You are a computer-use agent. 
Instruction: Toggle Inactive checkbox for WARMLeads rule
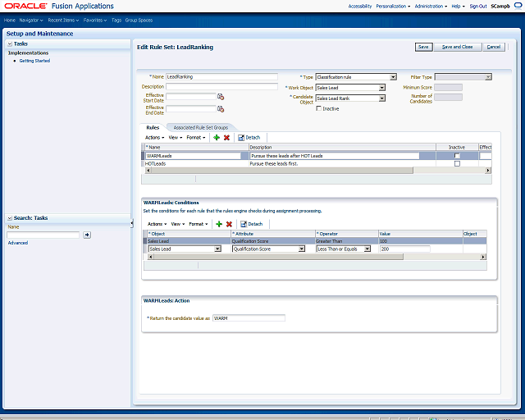[457, 156]
